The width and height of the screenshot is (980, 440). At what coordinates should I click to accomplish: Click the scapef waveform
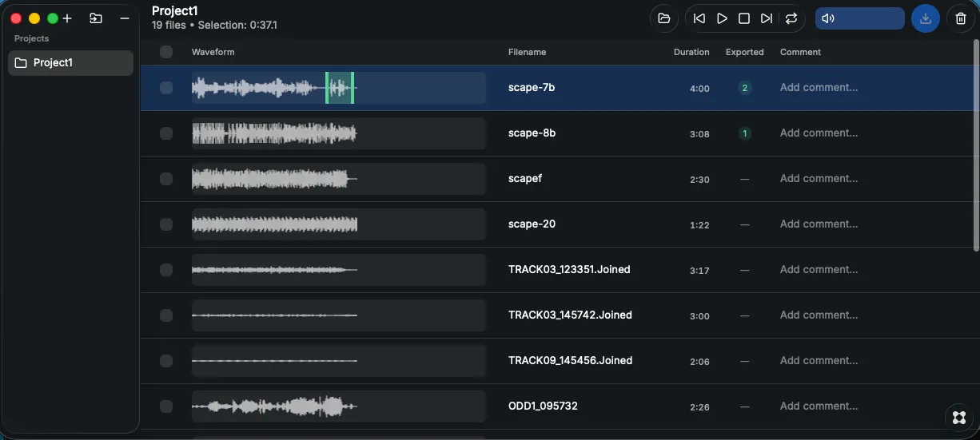(x=339, y=179)
